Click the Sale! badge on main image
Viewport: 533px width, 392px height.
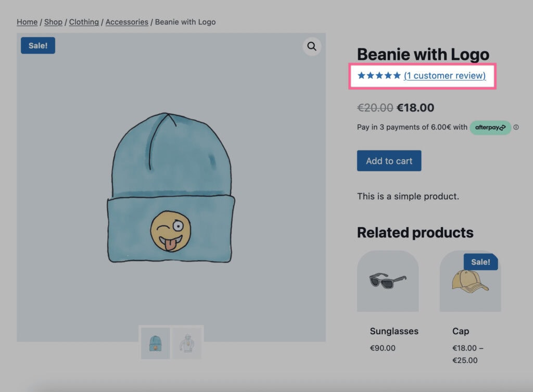point(37,46)
